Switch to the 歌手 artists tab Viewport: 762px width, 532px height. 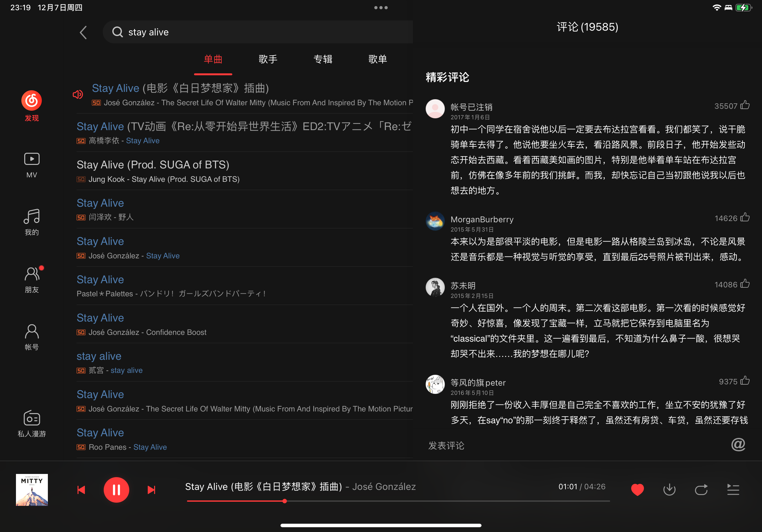[x=268, y=59]
